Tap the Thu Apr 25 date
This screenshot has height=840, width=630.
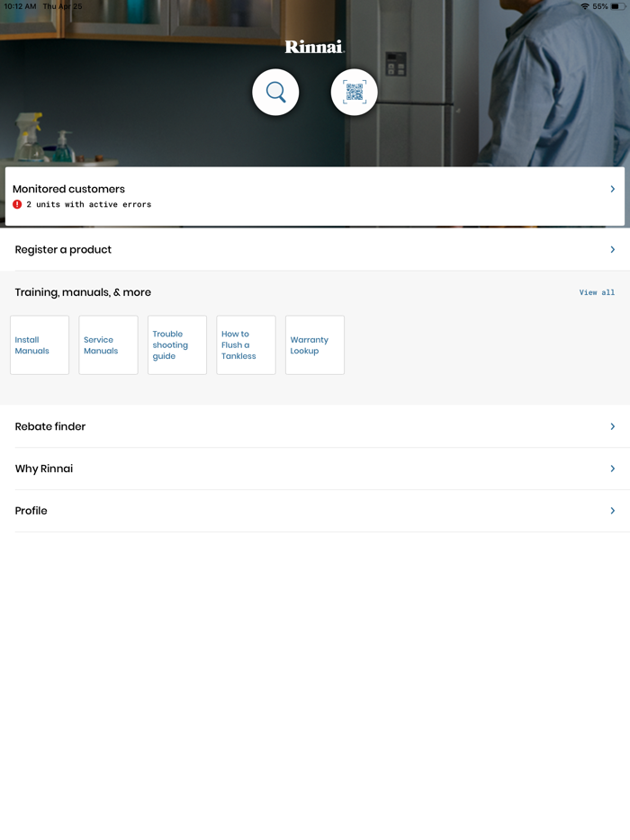63,6
